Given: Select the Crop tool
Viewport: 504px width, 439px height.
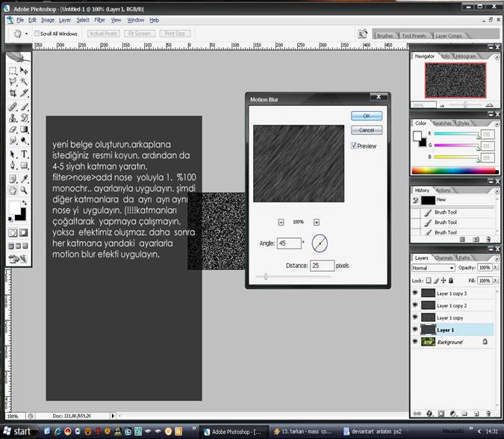Looking at the screenshot, I should pyautogui.click(x=13, y=93).
